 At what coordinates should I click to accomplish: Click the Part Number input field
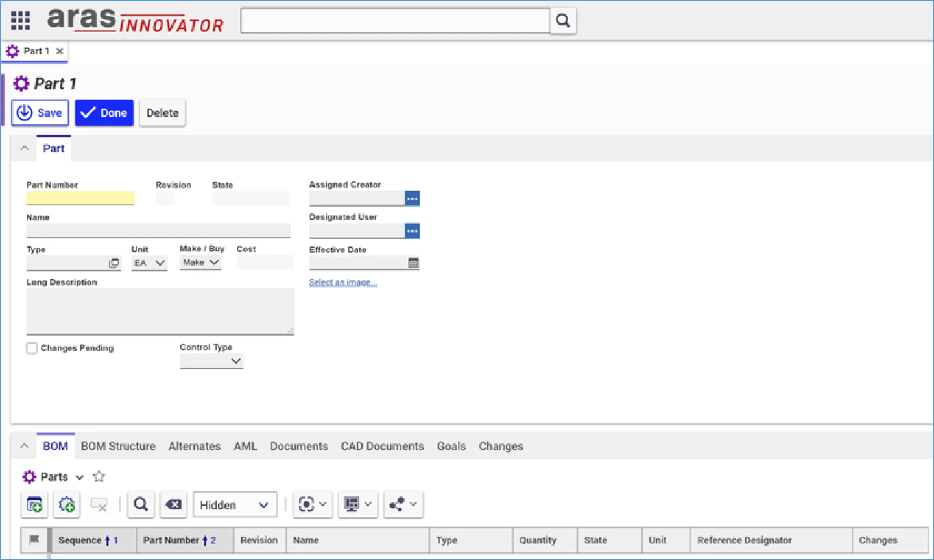80,198
